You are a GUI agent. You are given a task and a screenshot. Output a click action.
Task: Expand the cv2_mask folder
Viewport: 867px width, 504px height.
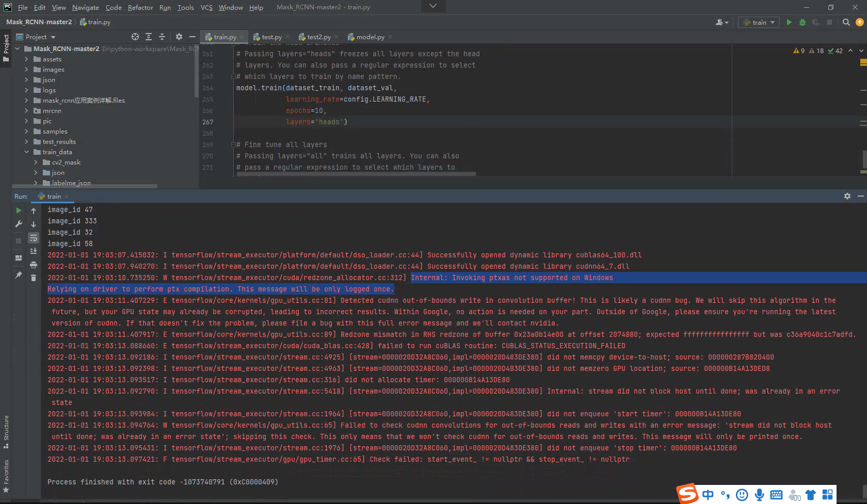click(x=36, y=162)
